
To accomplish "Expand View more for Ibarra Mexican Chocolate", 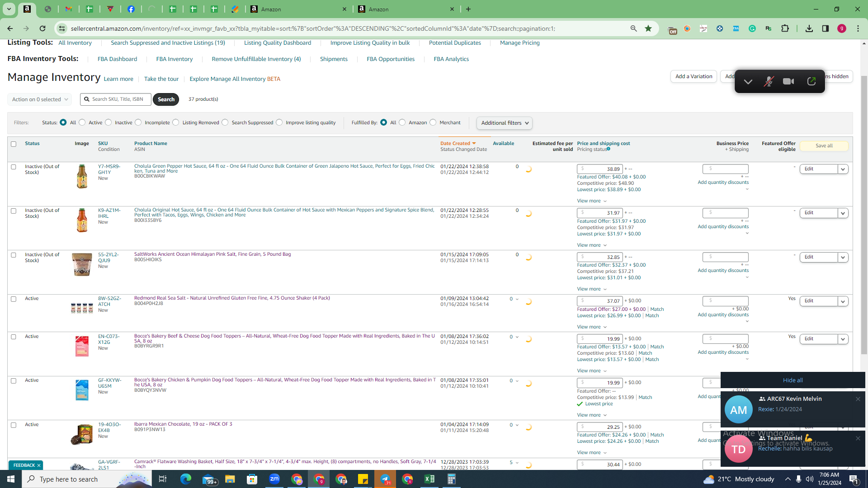I will 592,452.
